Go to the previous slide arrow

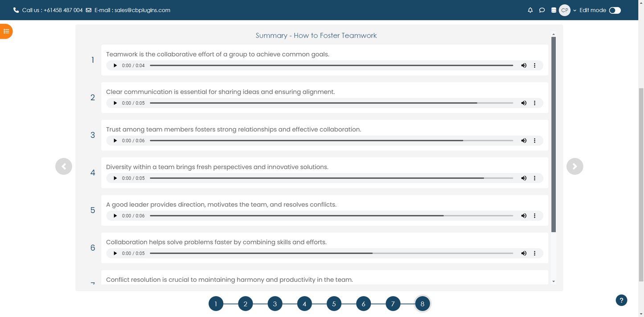pyautogui.click(x=64, y=166)
